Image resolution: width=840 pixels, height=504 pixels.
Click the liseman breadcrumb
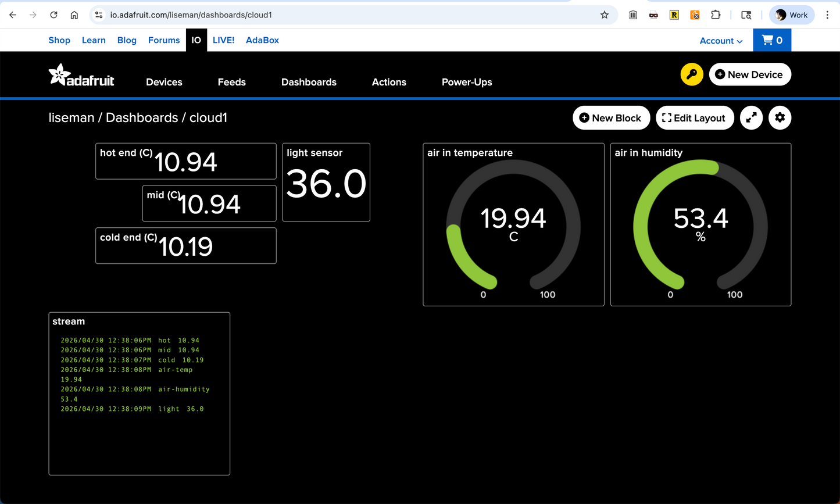point(72,117)
